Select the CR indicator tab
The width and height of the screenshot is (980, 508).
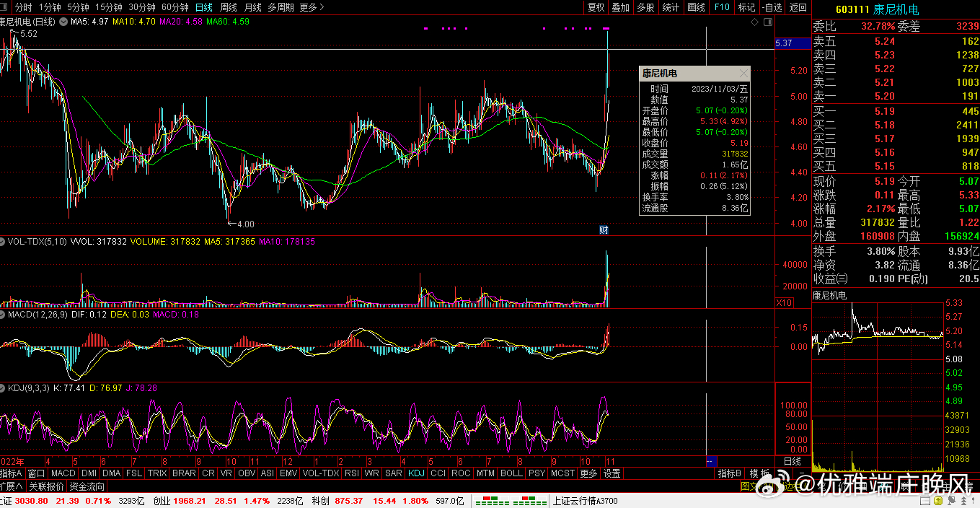point(208,473)
